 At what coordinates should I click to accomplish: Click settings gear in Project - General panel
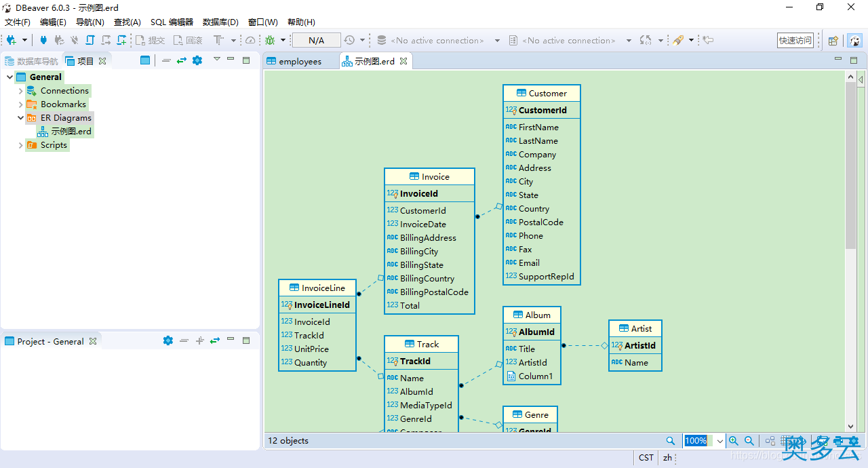(168, 340)
